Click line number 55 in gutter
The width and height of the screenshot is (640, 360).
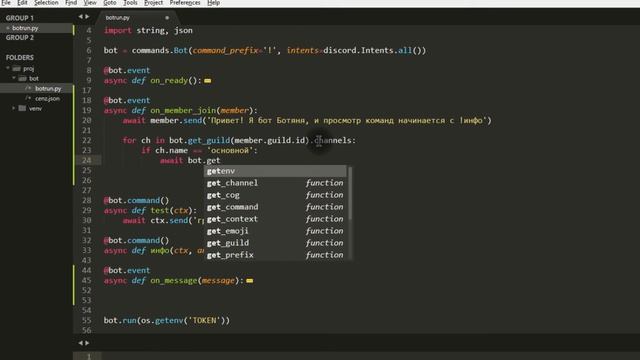point(87,320)
